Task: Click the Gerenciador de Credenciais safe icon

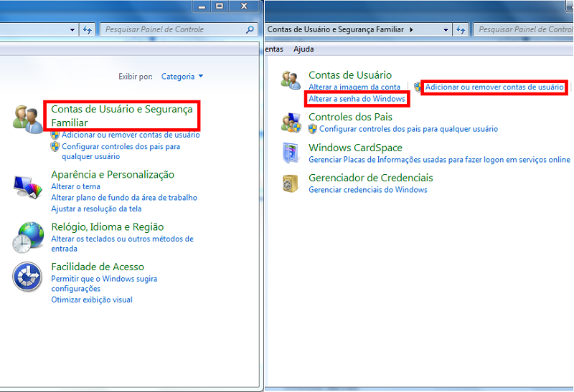Action: coord(291,183)
